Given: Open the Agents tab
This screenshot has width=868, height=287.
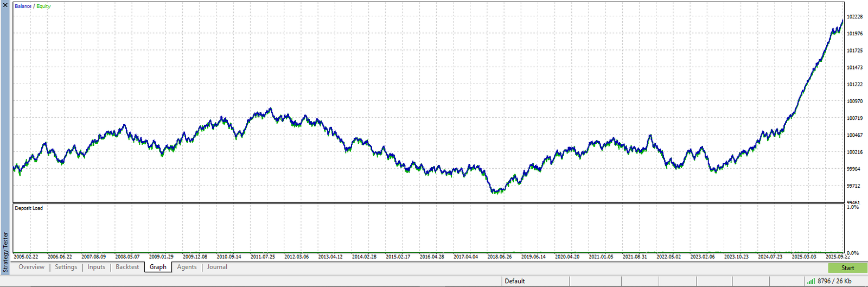Looking at the screenshot, I should tap(187, 267).
